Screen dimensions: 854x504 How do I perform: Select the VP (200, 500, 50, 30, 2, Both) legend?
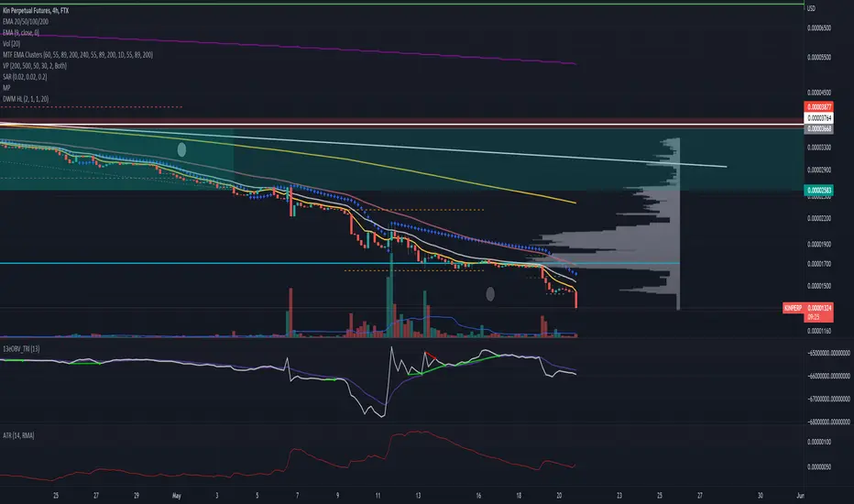click(x=35, y=65)
